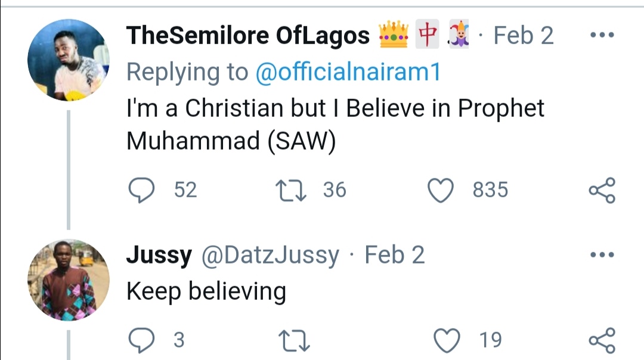The image size is (644, 360).
Task: Open more options on TheSemilore's tweet
Action: [601, 35]
